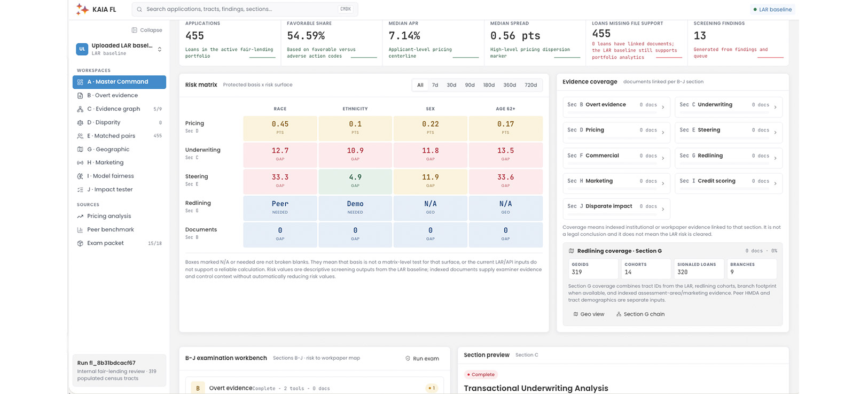This screenshot has width=868, height=394.
Task: Open the Uploaded LAR baseline workspace switcher
Action: [119, 49]
